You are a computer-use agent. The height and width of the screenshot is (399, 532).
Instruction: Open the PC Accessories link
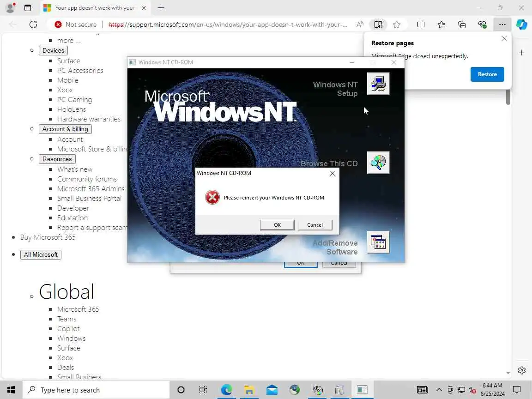point(80,71)
